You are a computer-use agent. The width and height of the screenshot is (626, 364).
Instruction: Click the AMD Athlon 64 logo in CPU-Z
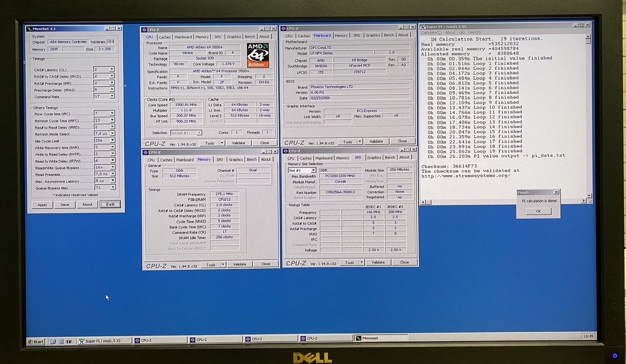coord(257,55)
